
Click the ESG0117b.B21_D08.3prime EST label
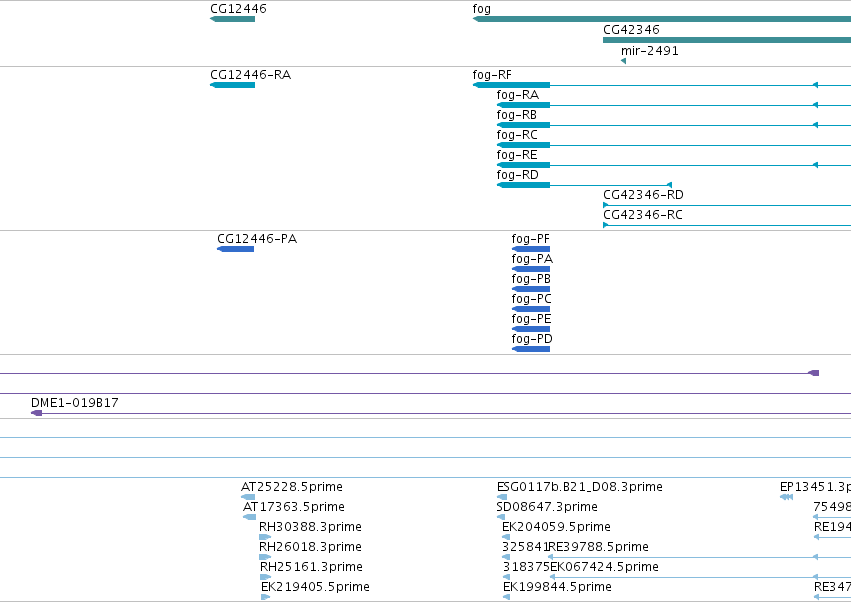tap(580, 487)
